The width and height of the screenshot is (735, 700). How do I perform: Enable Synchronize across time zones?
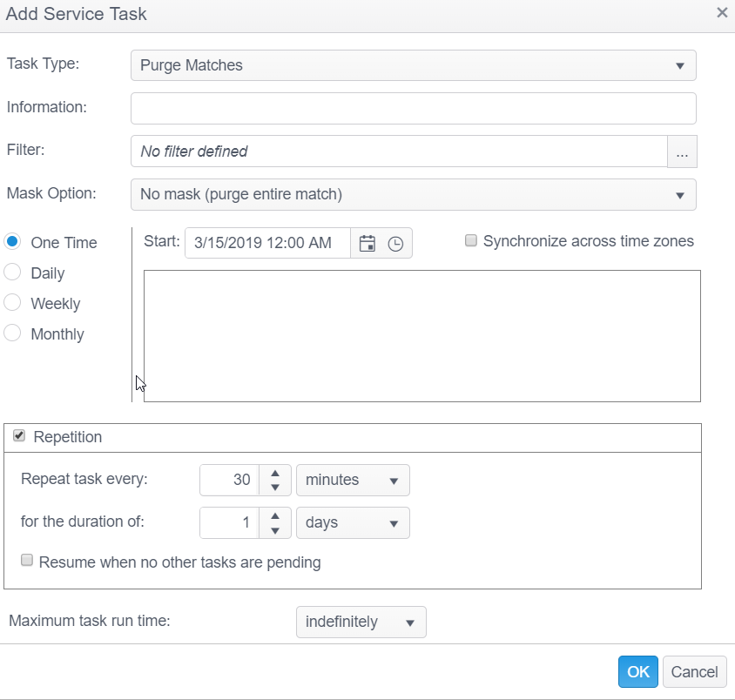click(x=471, y=241)
